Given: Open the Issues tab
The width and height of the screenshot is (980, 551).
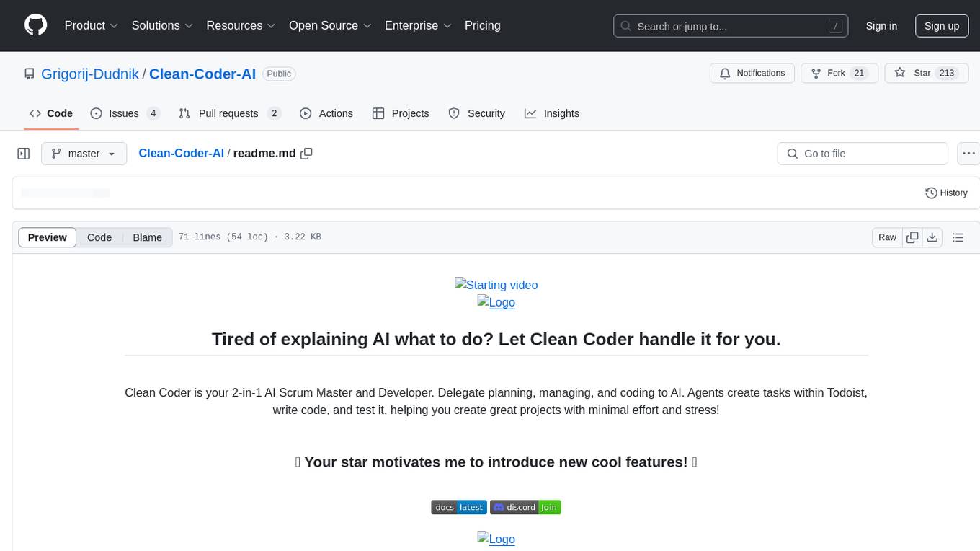Looking at the screenshot, I should [125, 113].
